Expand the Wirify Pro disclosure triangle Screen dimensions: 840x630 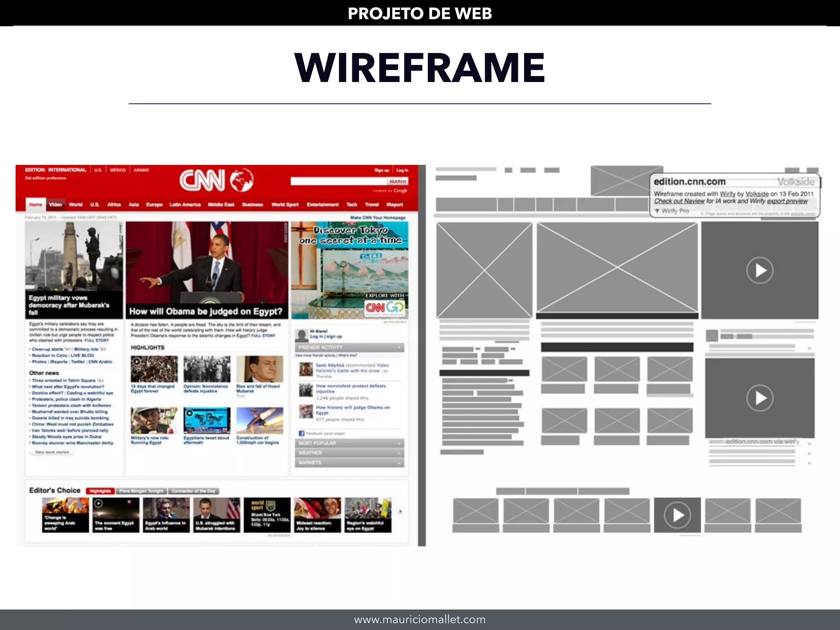click(657, 211)
